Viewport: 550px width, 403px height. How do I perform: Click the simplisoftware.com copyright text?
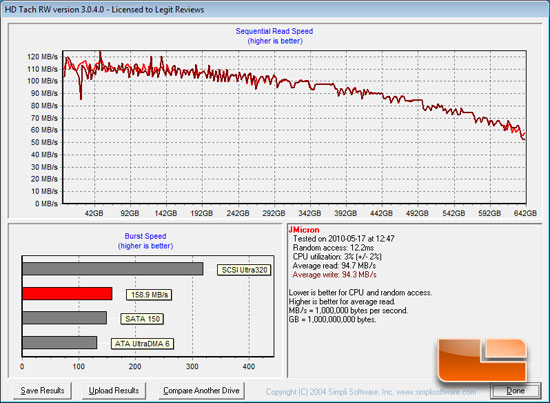[x=371, y=392]
